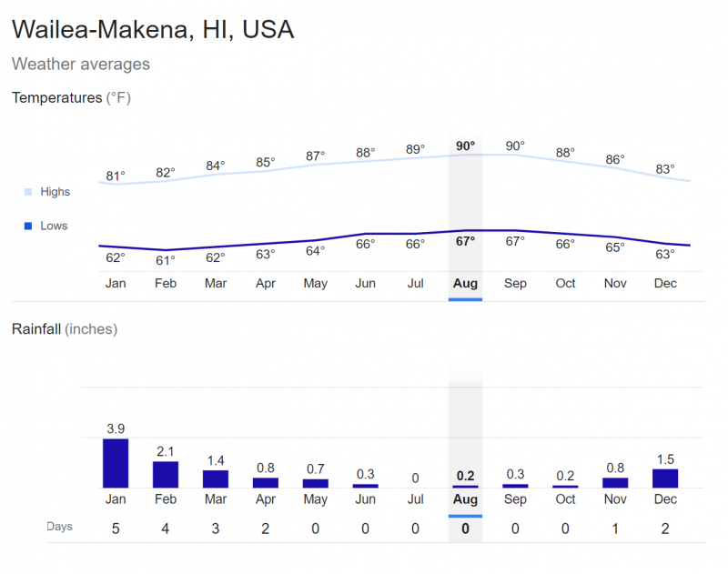Click the January rainy days count 5

click(x=116, y=528)
